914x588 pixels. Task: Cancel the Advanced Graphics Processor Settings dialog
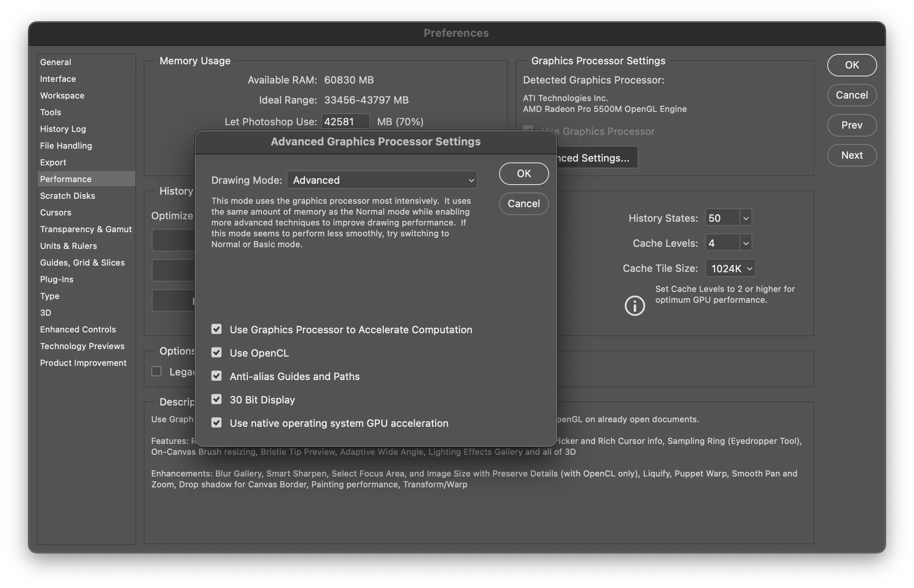click(x=524, y=204)
